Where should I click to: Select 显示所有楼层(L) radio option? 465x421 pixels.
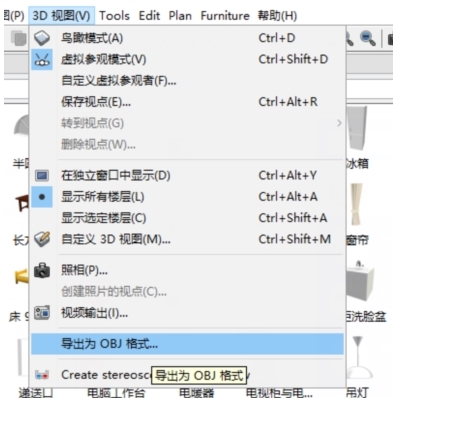click(187, 197)
